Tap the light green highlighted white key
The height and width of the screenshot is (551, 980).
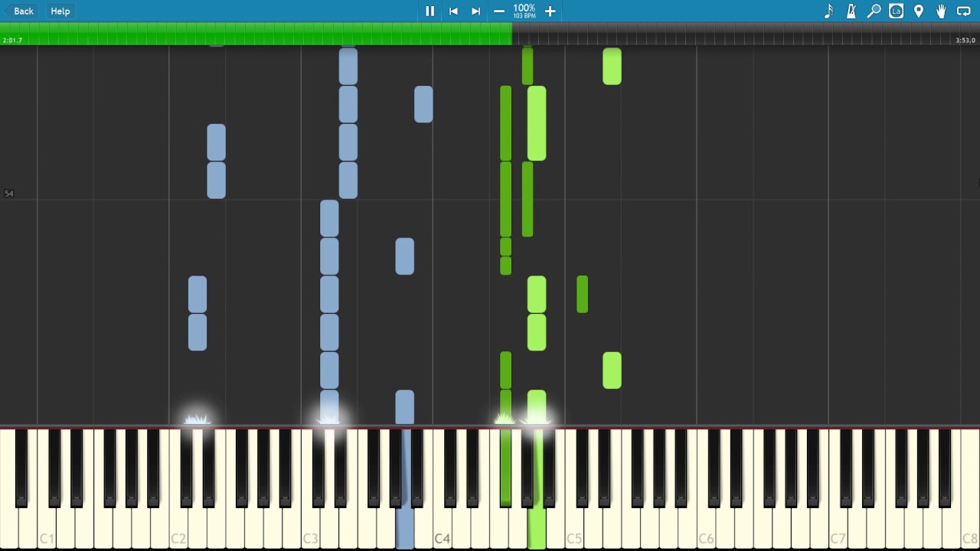[537, 528]
